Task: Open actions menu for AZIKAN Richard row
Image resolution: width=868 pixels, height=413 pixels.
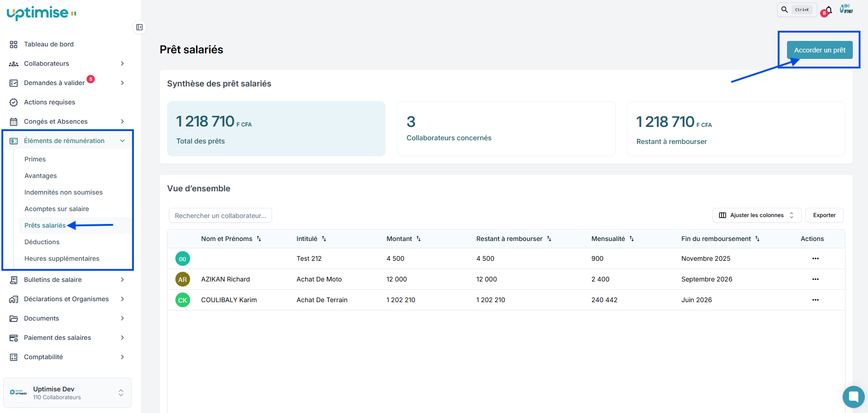Action: (815, 279)
